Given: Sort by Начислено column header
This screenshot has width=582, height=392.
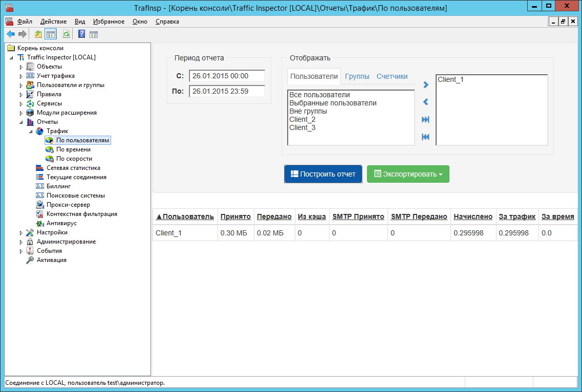Looking at the screenshot, I should [x=473, y=216].
